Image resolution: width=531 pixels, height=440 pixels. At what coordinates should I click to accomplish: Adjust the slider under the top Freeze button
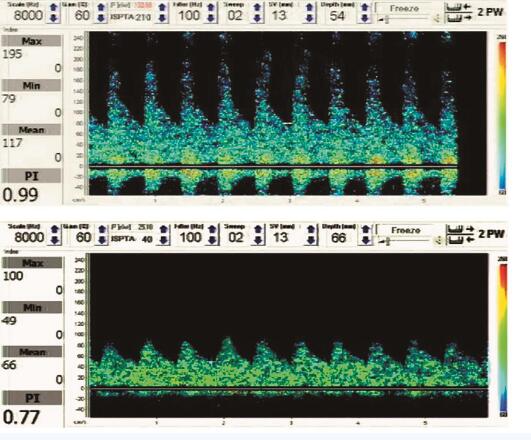tap(386, 20)
